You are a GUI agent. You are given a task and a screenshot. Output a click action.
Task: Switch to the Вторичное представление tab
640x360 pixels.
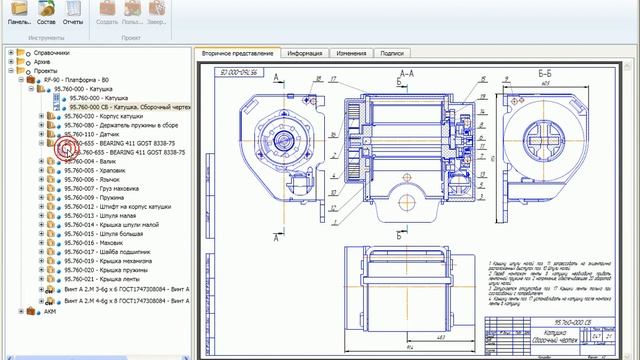coord(238,53)
